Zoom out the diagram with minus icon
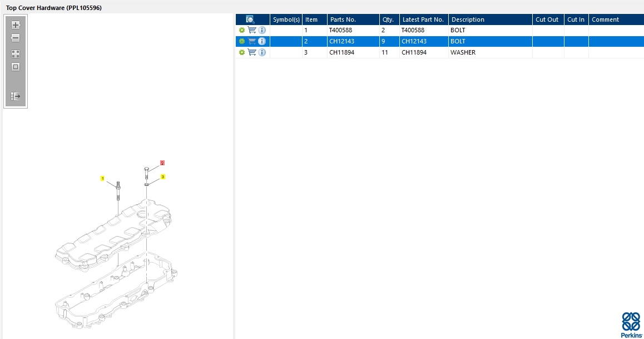The width and height of the screenshot is (644, 339). click(16, 38)
